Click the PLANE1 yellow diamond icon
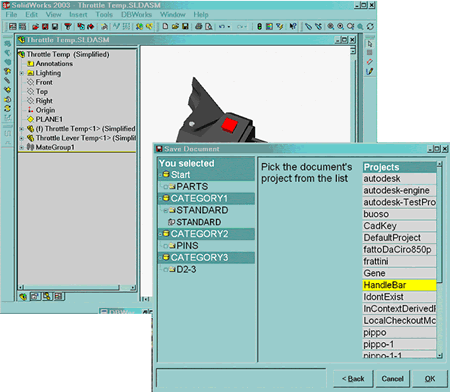This screenshot has width=450, height=392. point(31,119)
